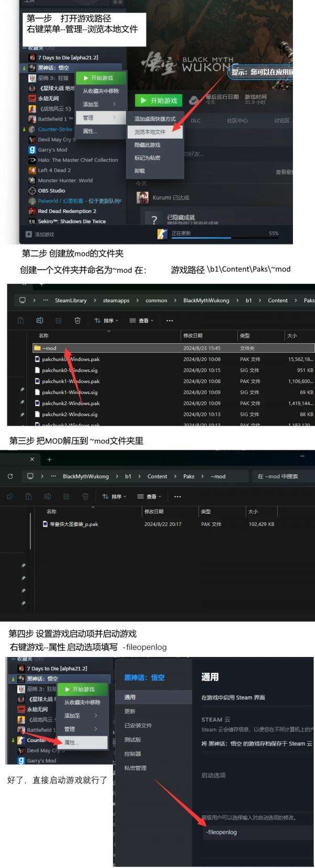
Task: Click the rename icon in the Paks folder toolbar
Action: 39,320
